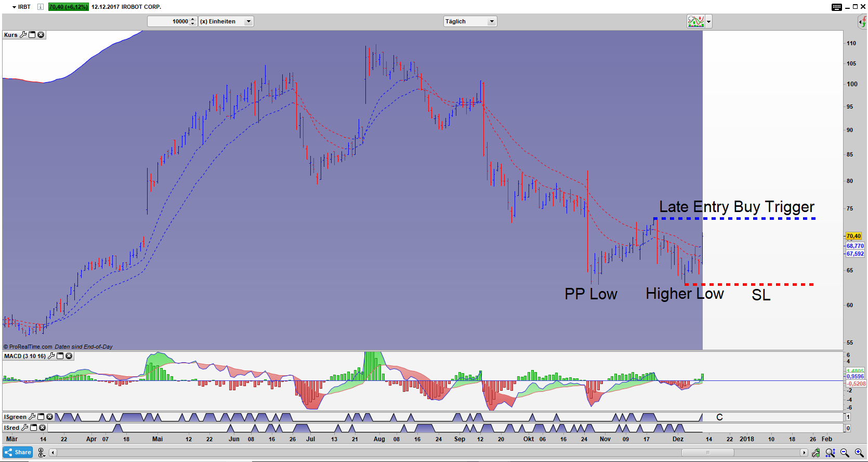Expand the trading side panel arrows

click(x=863, y=22)
